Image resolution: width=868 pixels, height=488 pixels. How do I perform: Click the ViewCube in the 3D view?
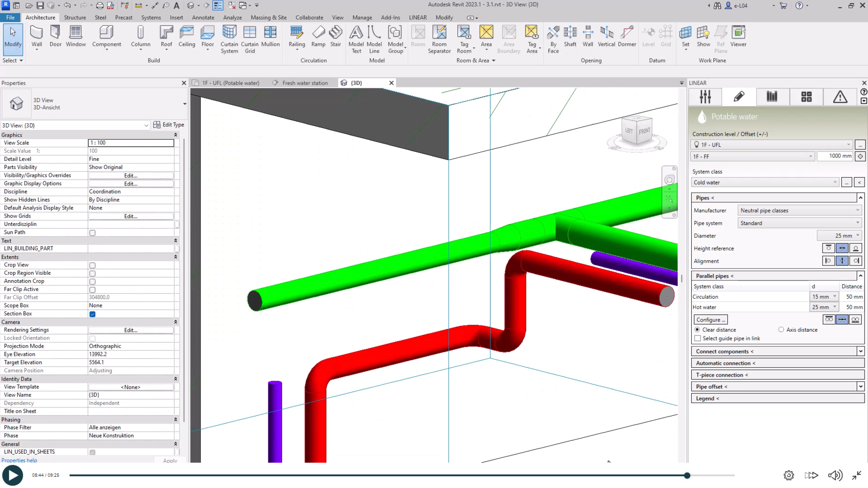click(x=637, y=131)
